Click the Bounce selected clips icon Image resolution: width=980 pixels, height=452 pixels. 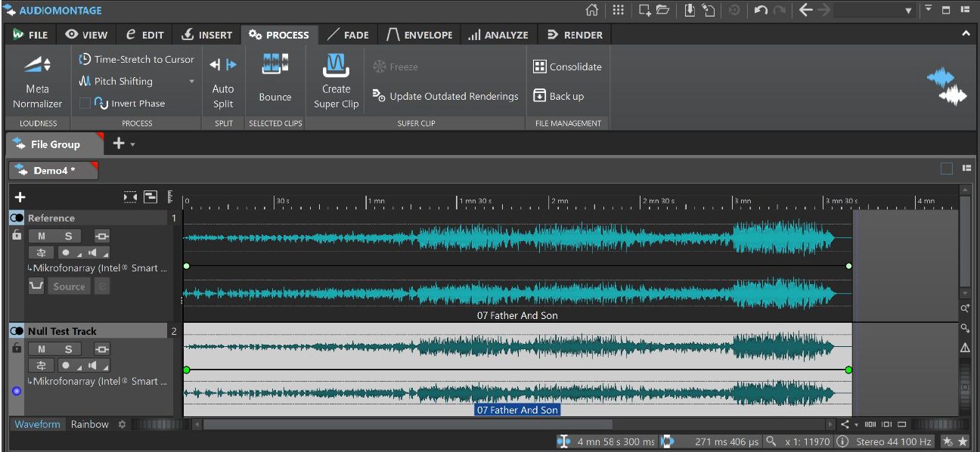click(x=274, y=65)
